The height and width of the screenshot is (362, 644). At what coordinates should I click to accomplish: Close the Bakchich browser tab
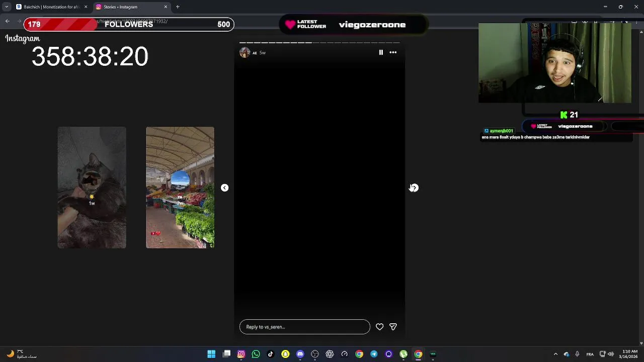click(86, 7)
